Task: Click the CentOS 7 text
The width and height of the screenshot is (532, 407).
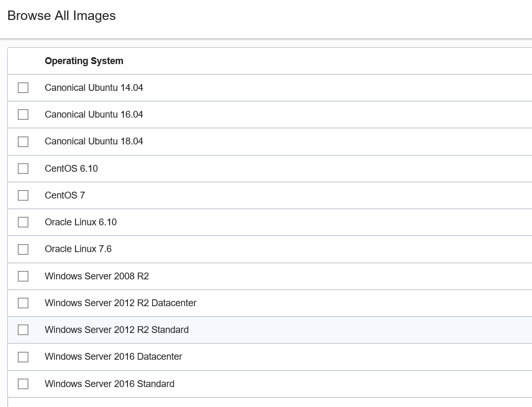Action: 65,195
